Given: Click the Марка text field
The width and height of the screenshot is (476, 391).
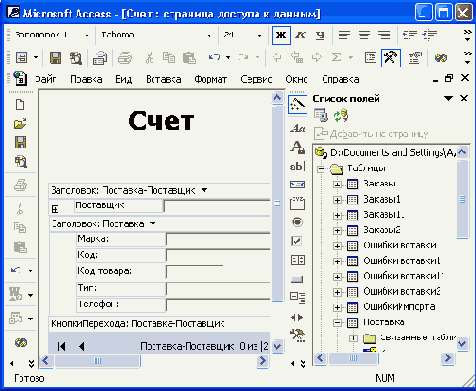Looking at the screenshot, I should pyautogui.click(x=218, y=240).
